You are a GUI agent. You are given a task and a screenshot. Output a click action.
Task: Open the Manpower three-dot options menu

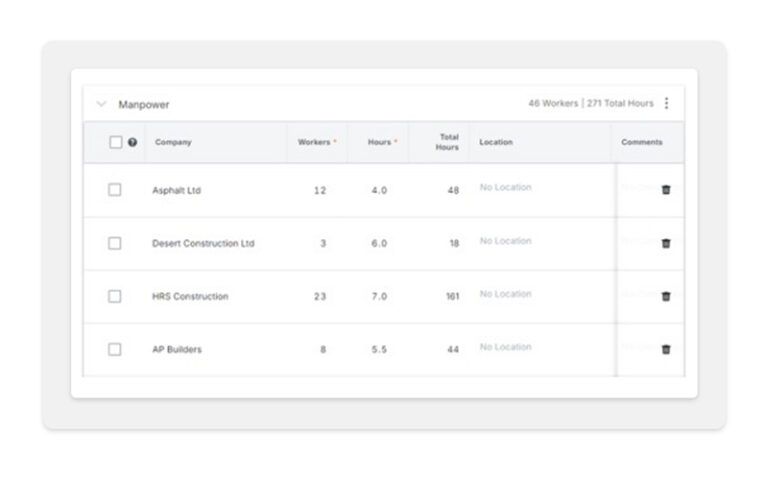pos(667,103)
